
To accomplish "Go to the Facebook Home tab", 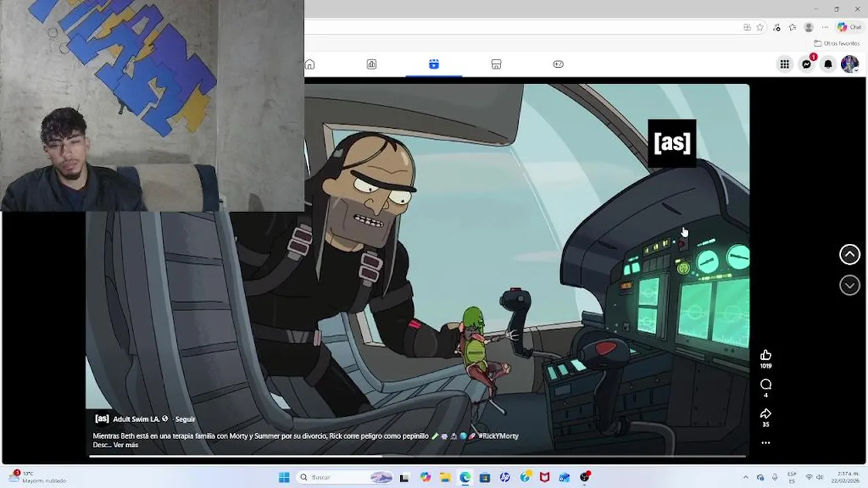I will point(310,64).
